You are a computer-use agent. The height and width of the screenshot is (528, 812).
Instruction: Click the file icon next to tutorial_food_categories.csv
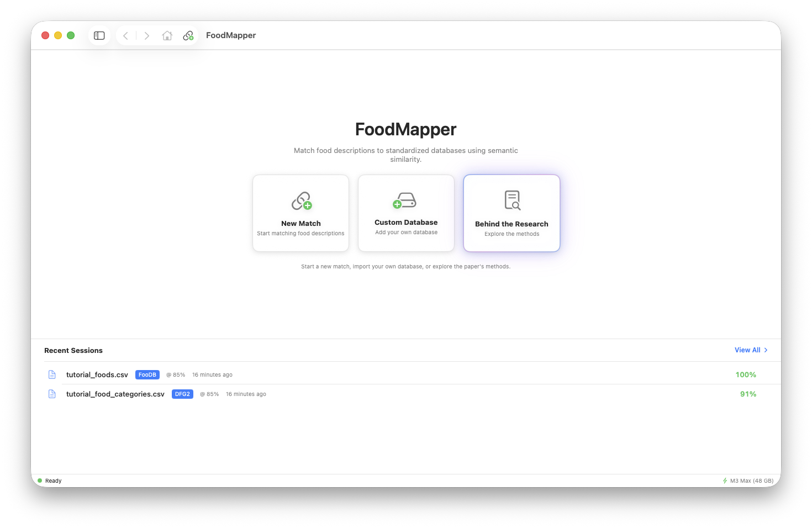click(52, 394)
